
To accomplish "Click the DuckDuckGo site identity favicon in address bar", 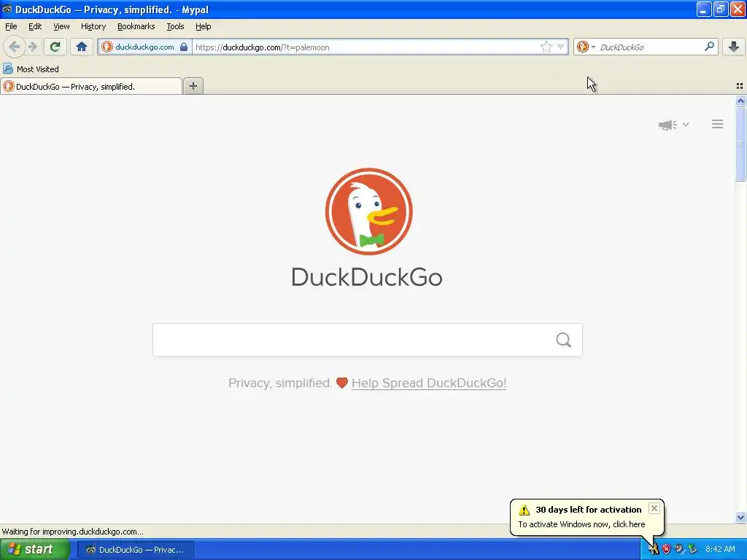I will (x=107, y=47).
